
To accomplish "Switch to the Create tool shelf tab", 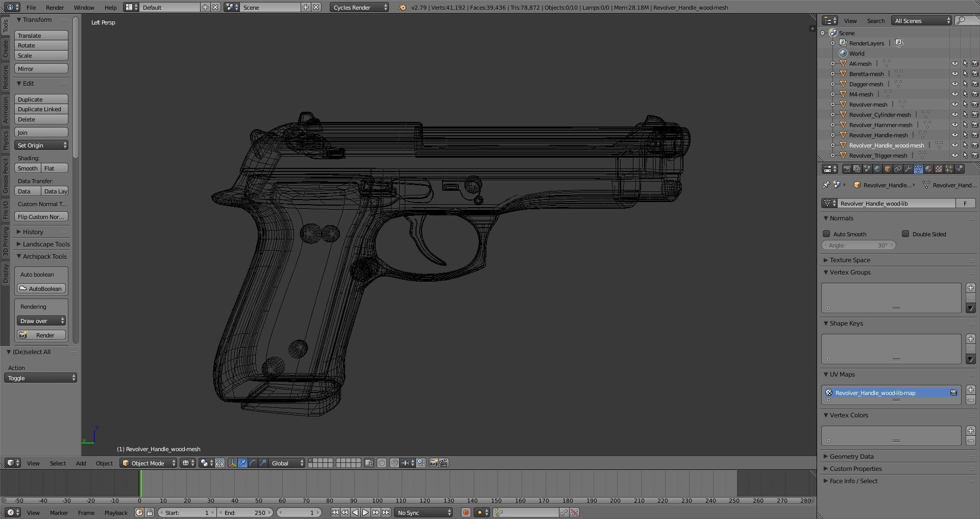I will click(6, 49).
